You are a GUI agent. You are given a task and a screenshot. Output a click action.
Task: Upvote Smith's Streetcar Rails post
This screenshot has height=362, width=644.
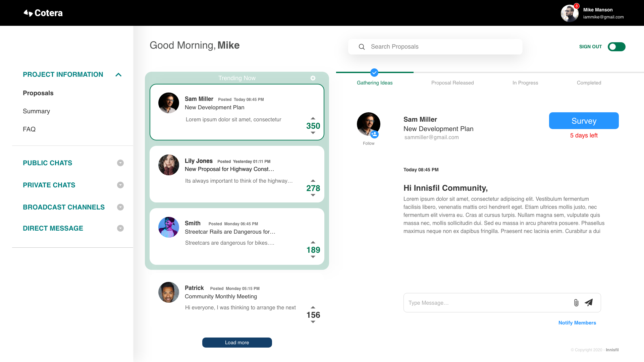(313, 242)
